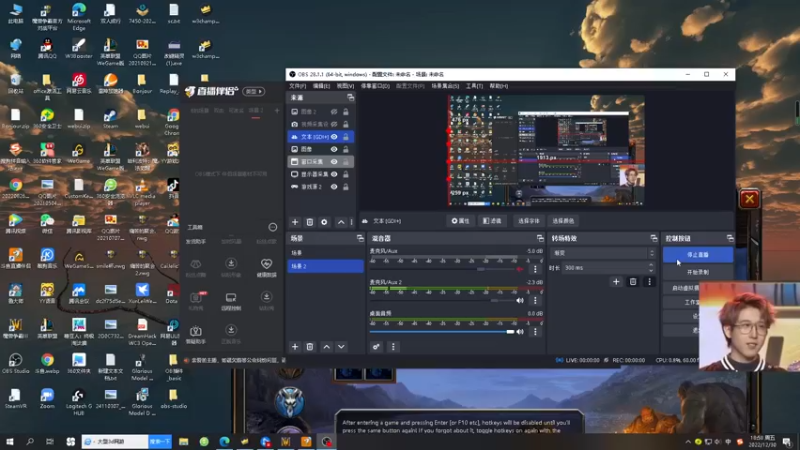The height and width of the screenshot is (450, 800).
Task: Select 场景 in scenes list
Action: (326, 253)
